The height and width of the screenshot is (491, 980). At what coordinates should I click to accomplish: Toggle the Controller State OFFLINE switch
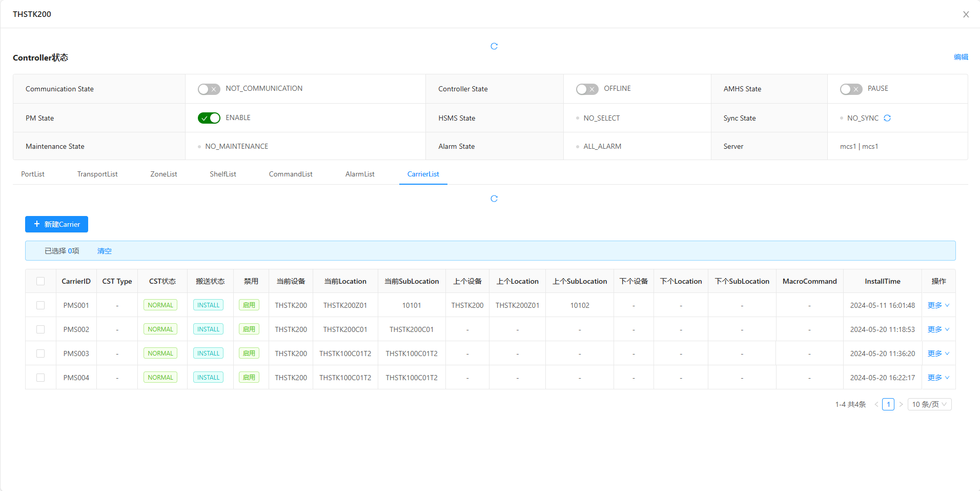587,89
